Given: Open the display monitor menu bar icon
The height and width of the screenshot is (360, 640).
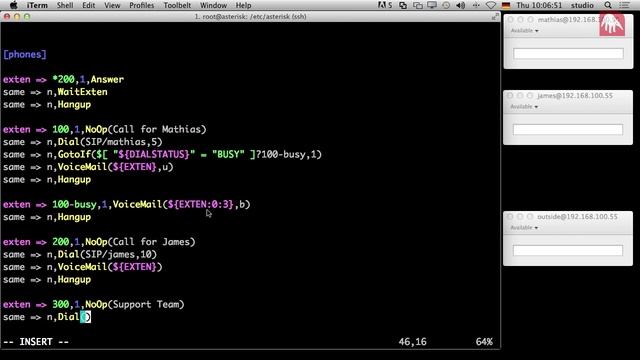Looking at the screenshot, I should pyautogui.click(x=432, y=5).
